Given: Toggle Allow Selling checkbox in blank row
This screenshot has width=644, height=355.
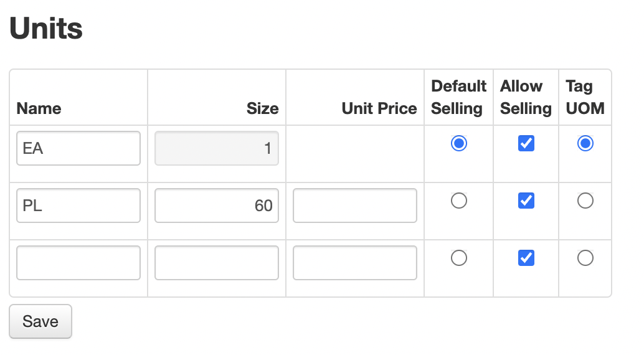Looking at the screenshot, I should coord(526,258).
